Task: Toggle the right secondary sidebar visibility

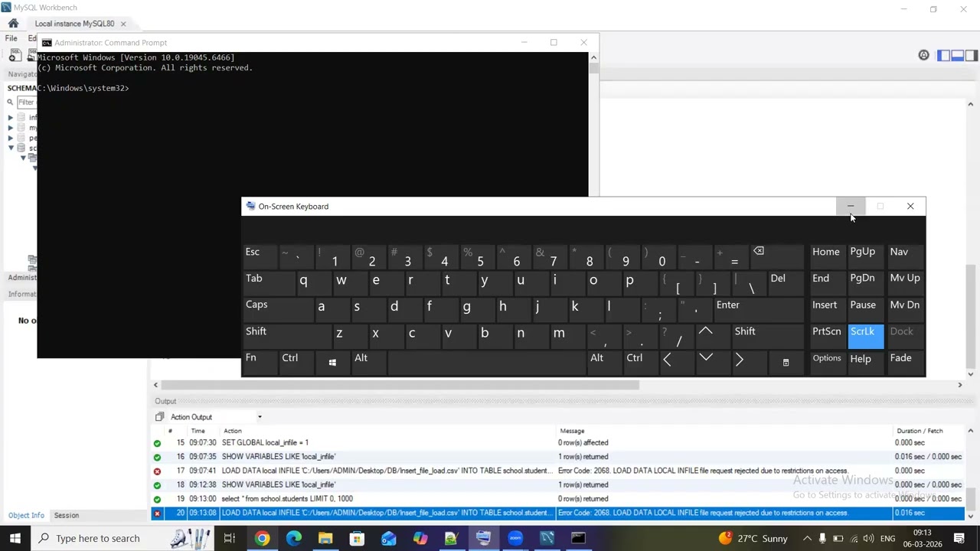Action: click(x=972, y=55)
